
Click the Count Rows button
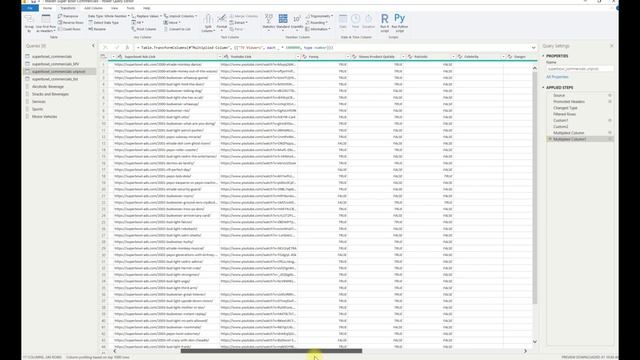pyautogui.click(x=69, y=29)
